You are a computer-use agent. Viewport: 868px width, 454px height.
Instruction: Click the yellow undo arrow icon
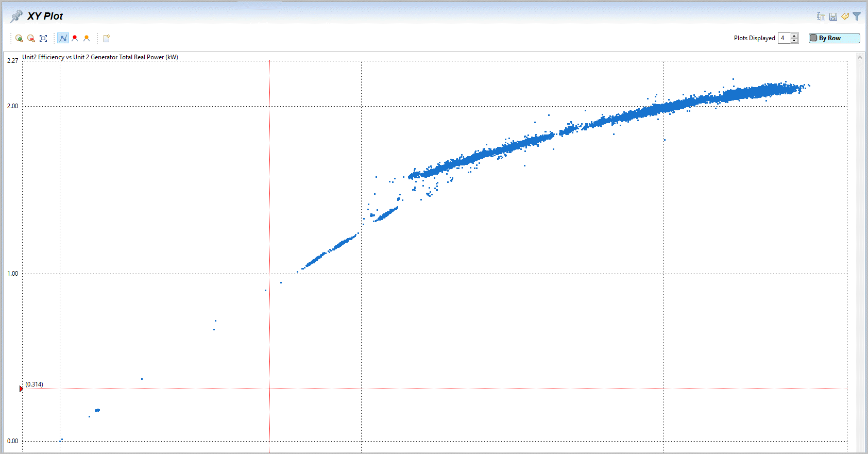[845, 16]
